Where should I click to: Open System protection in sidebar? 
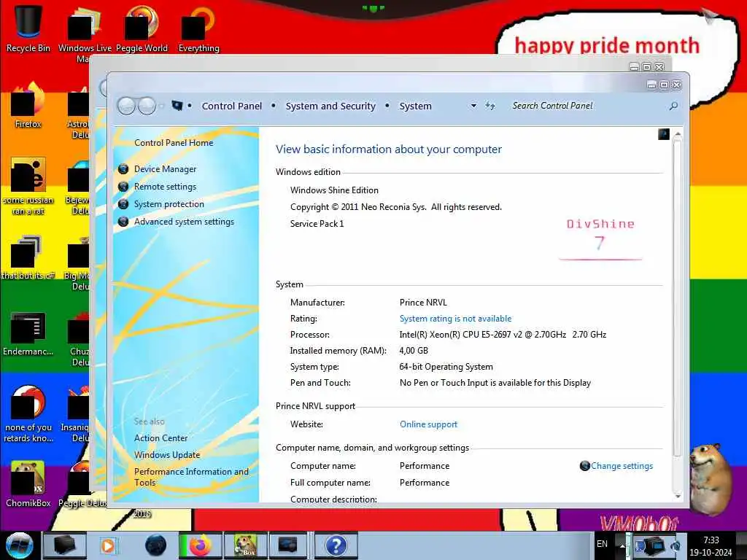pyautogui.click(x=169, y=204)
